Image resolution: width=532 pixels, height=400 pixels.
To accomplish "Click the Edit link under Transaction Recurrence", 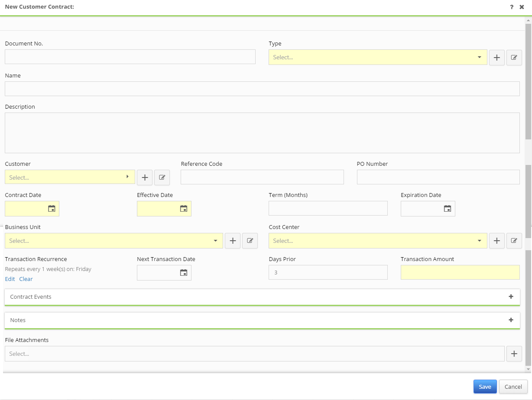I will click(x=10, y=279).
